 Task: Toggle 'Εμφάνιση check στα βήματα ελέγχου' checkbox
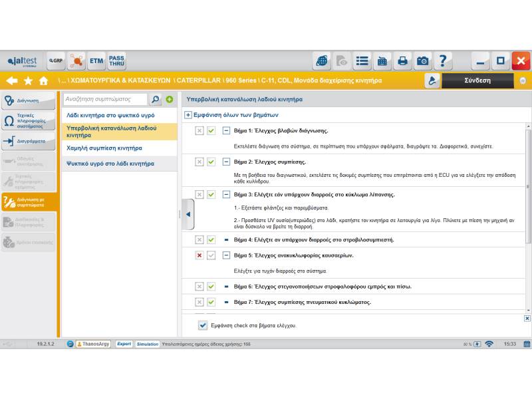[x=203, y=325]
